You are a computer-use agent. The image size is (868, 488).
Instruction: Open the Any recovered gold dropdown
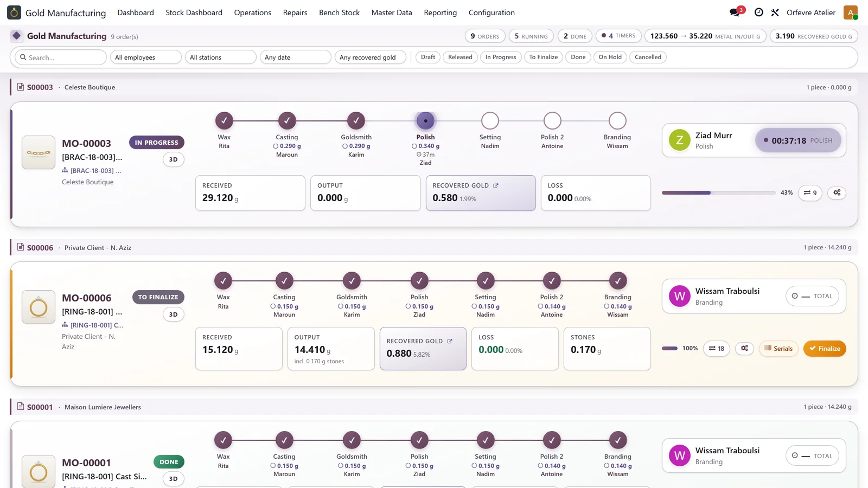pos(371,57)
